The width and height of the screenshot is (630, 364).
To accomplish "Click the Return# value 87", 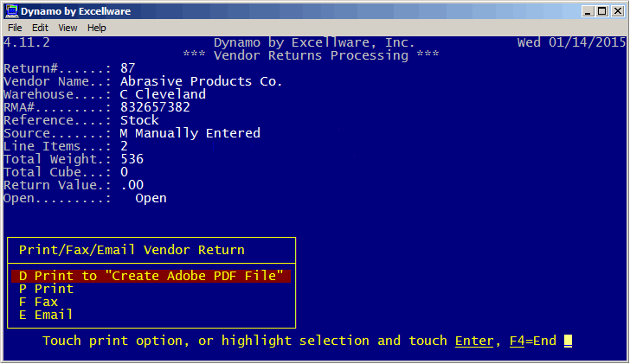I will coord(128,68).
